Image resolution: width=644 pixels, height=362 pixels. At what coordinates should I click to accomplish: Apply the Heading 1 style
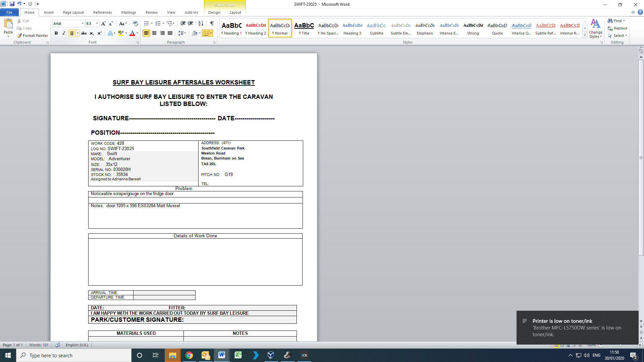[231, 28]
